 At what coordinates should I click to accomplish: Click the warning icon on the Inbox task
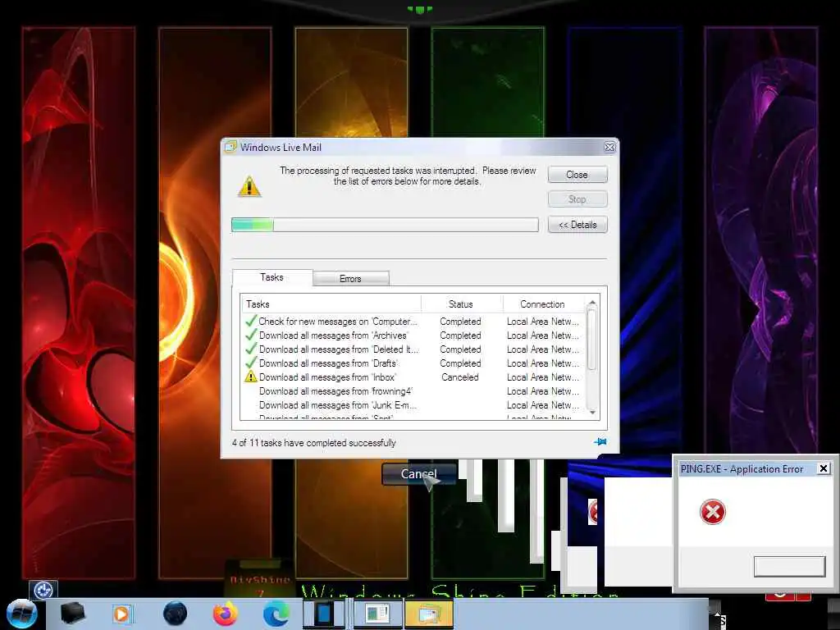point(251,377)
